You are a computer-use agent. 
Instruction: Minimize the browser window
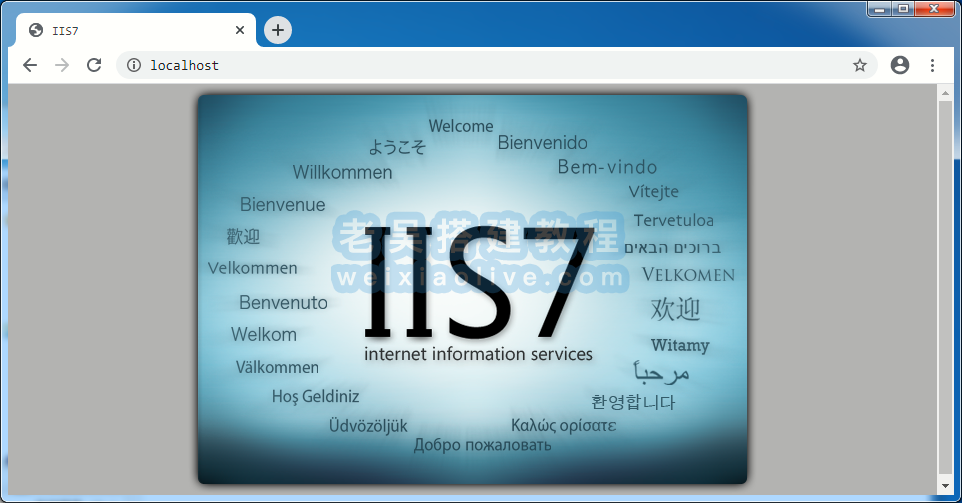(x=880, y=9)
